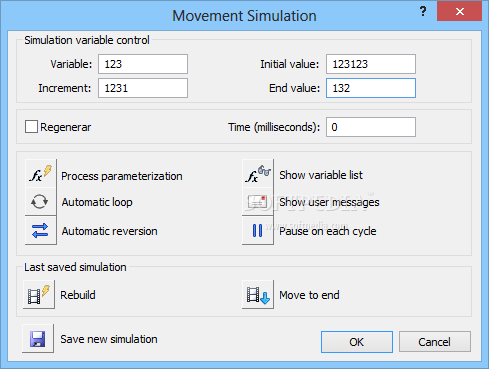Click the "Process parameterization" label text
Image resolution: width=489 pixels, height=369 pixels.
(122, 176)
